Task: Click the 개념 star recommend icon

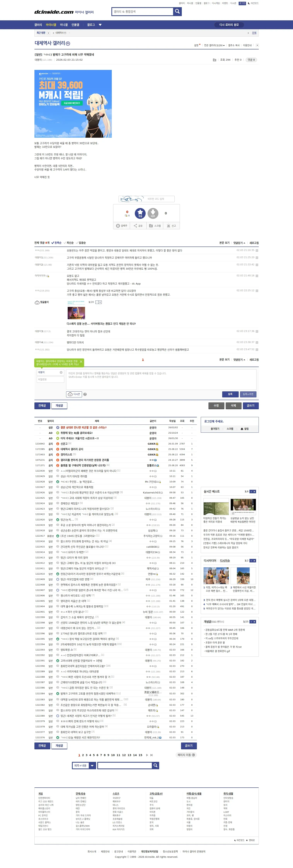Action: [x=140, y=213]
